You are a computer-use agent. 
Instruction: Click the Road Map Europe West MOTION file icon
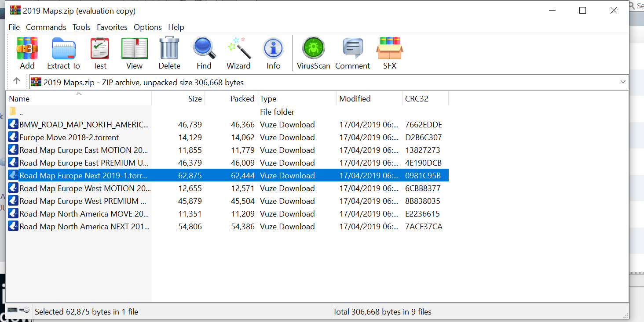[x=13, y=188]
